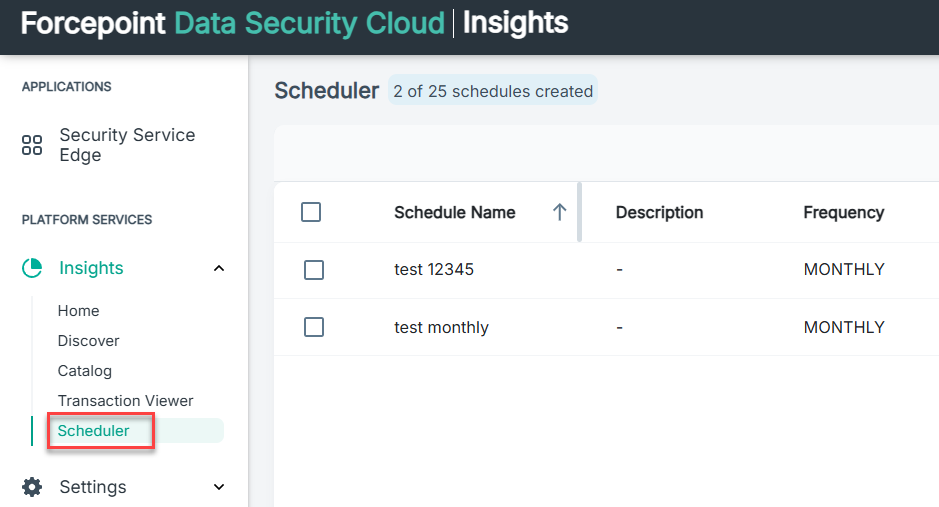Click the PLATFORM SERVICES section heading
This screenshot has height=507, width=939.
(x=87, y=220)
